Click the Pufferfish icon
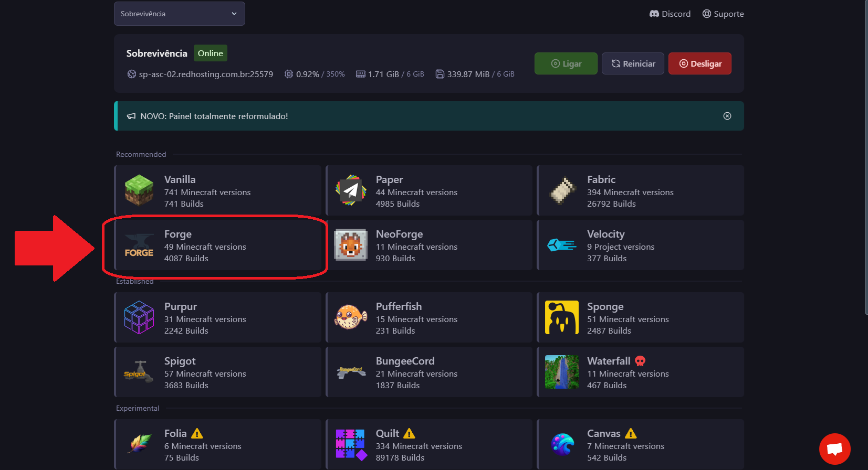868x470 pixels. click(351, 317)
